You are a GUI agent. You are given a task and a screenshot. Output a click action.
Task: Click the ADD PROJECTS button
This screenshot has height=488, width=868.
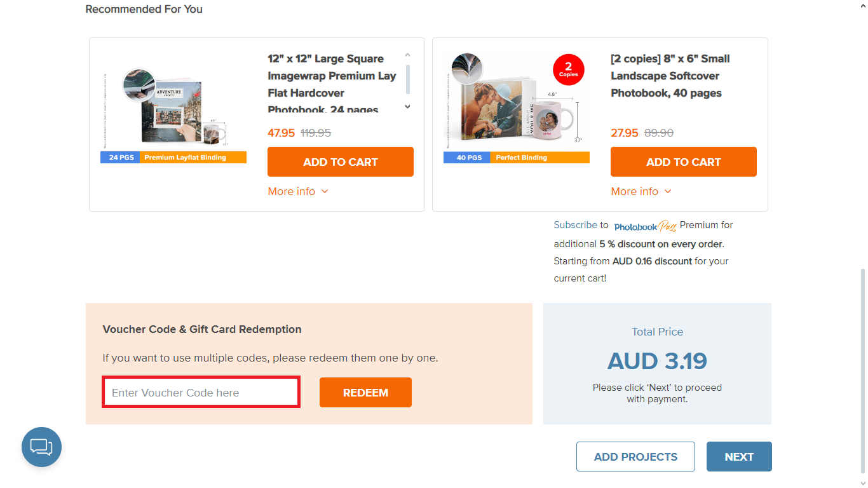click(x=635, y=456)
